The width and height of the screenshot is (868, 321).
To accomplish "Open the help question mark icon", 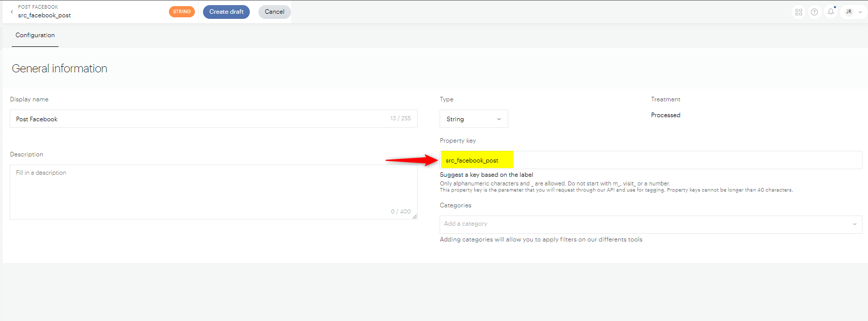I will tap(815, 12).
